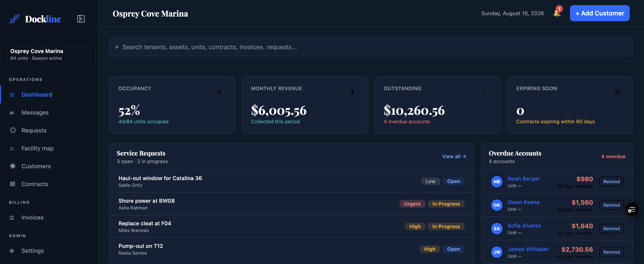Open Shore power at BW08 request
This screenshot has height=264, width=644.
click(x=292, y=204)
